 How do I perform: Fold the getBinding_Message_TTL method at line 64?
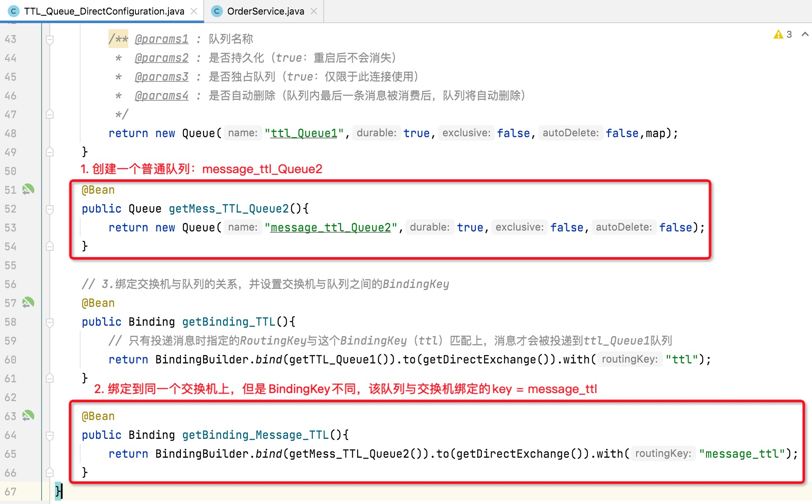50,435
